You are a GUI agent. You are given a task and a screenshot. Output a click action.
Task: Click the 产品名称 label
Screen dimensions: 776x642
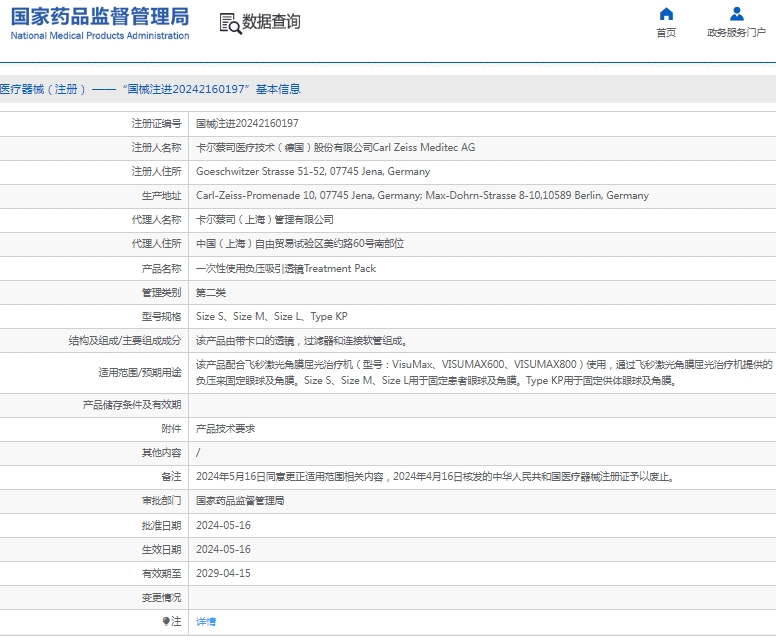[x=161, y=268]
